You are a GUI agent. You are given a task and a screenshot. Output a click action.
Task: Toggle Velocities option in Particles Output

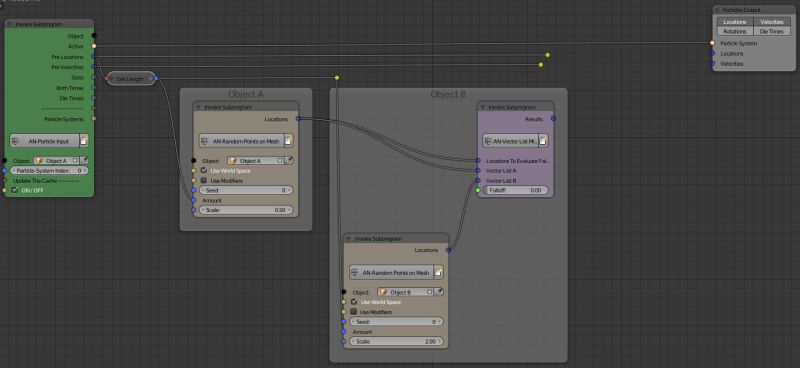click(771, 22)
